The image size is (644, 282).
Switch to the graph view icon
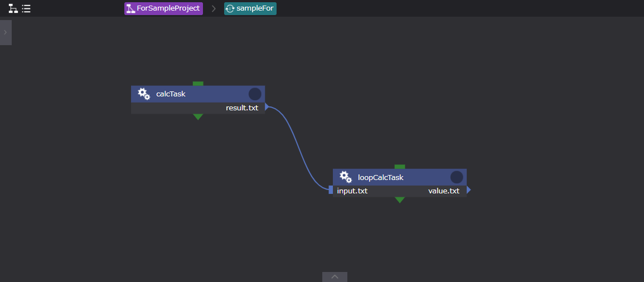(x=13, y=9)
